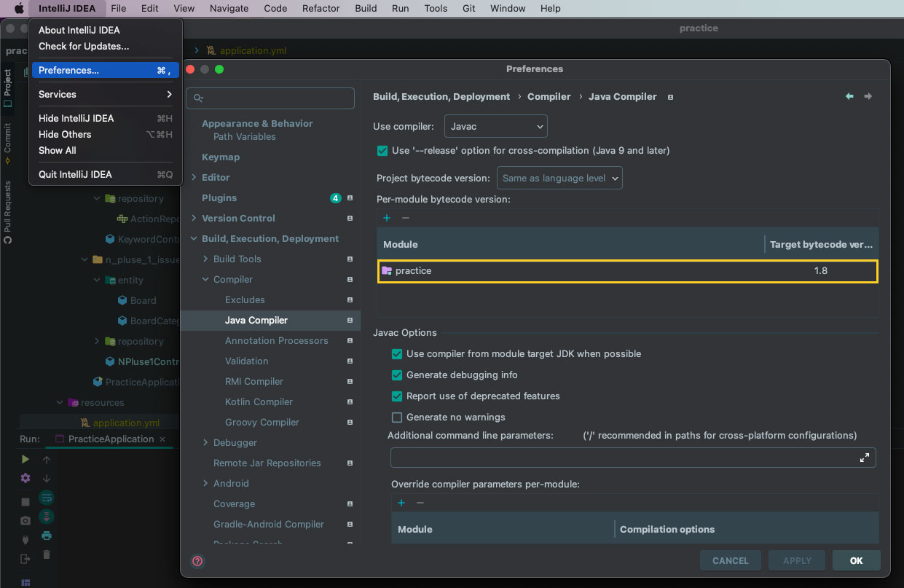Open Plugins settings page
904x588 pixels.
pyautogui.click(x=219, y=197)
